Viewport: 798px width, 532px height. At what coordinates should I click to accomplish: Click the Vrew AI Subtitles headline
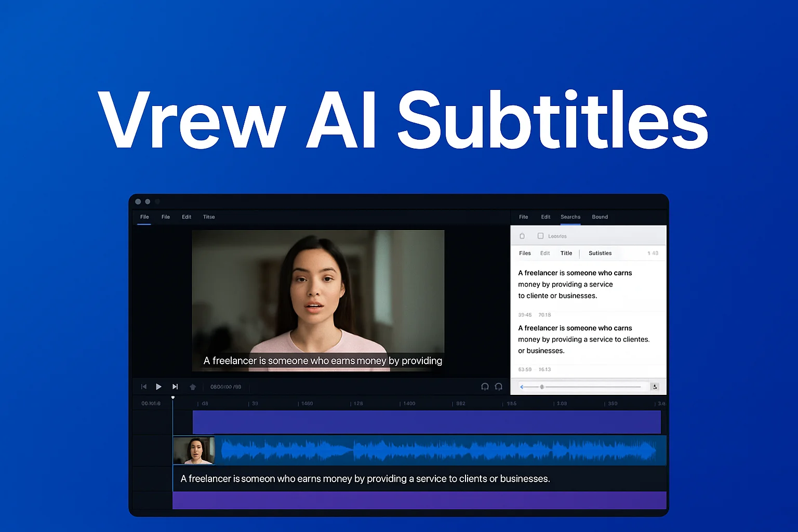[403, 121]
